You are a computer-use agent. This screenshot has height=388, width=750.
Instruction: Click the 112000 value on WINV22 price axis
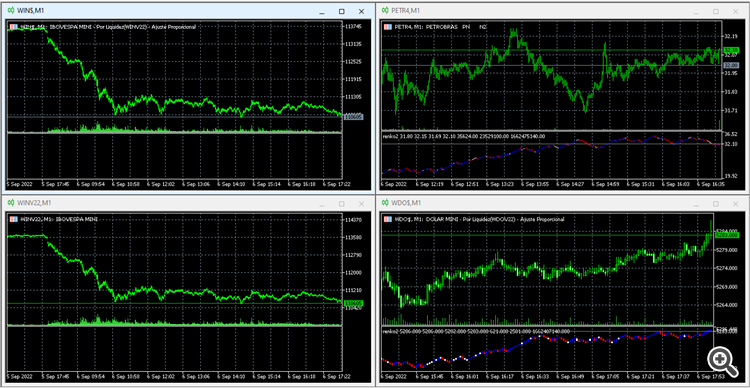coord(353,272)
